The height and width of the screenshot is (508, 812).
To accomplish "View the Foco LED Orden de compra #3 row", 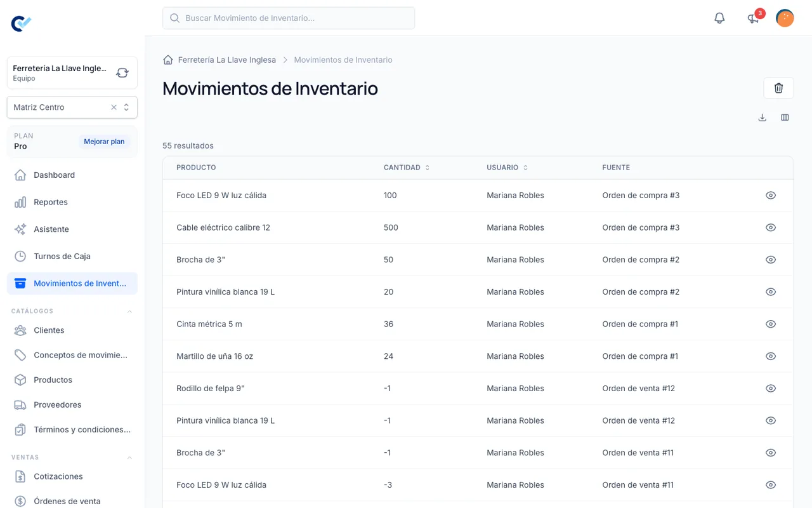I will (x=771, y=196).
